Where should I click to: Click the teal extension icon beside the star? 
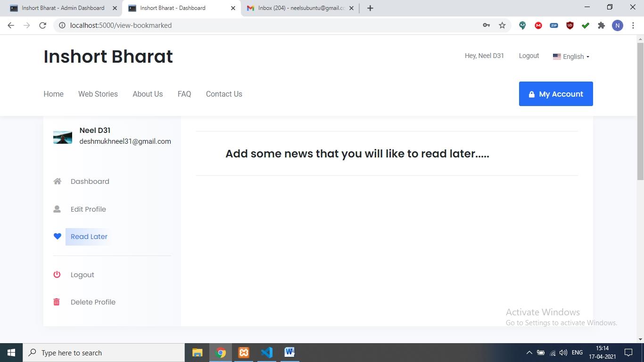pyautogui.click(x=522, y=25)
